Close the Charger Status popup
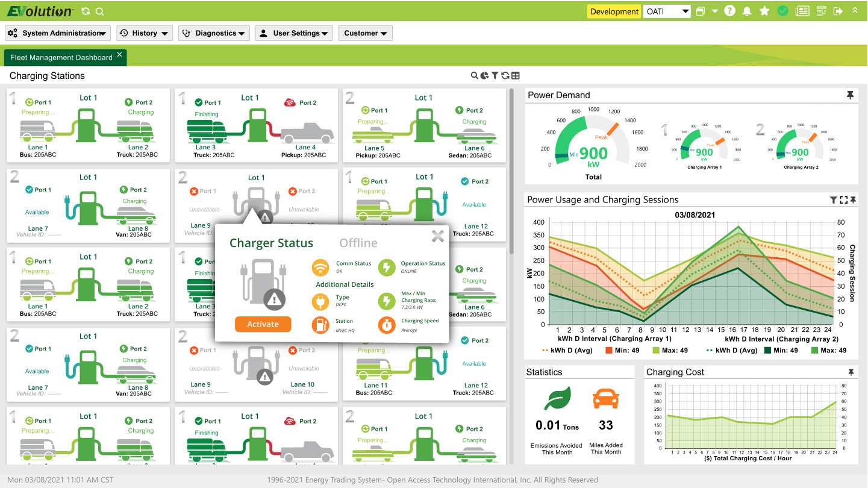Screen dimensions: 868x488 (437, 236)
